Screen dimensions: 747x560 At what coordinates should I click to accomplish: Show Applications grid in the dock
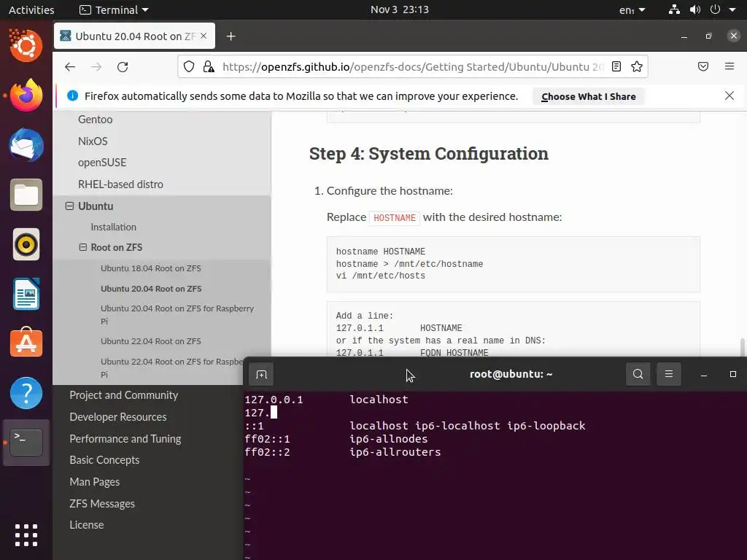26,535
